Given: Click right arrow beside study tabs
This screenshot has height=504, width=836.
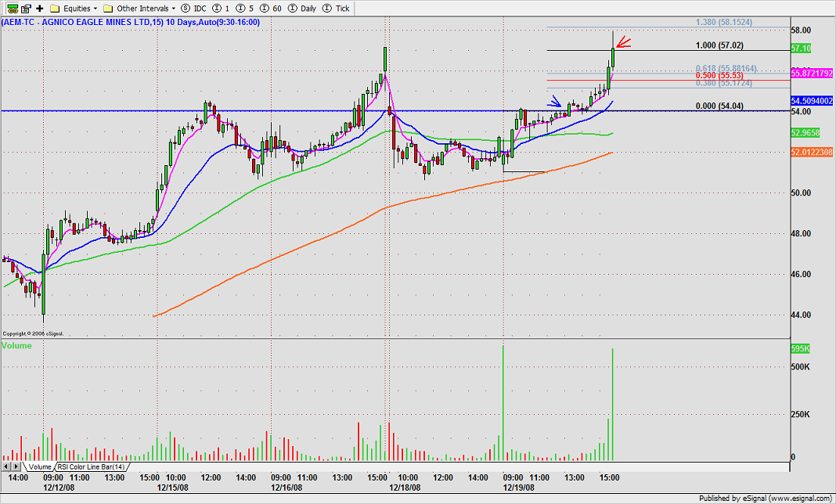Looking at the screenshot, I should point(14,466).
